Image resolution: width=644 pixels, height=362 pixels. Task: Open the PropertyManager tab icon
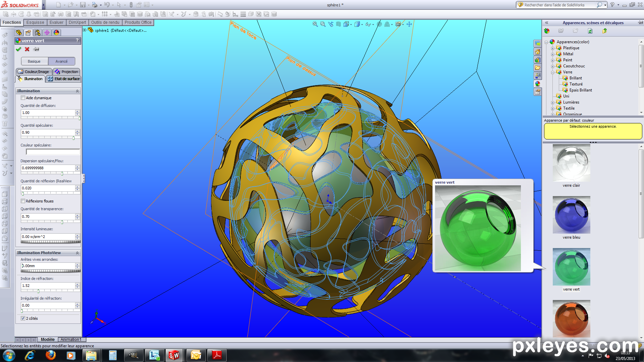tap(28, 33)
